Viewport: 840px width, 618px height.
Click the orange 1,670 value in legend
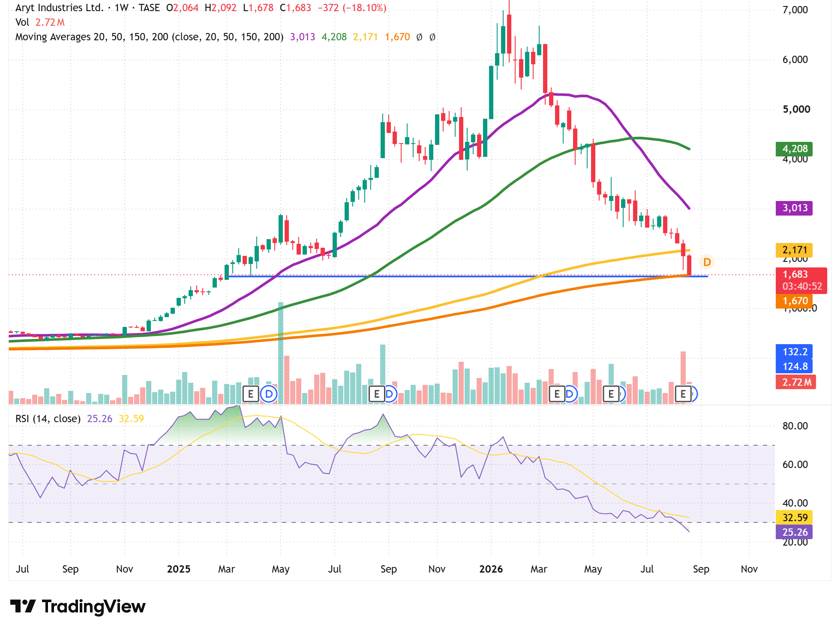pos(397,37)
